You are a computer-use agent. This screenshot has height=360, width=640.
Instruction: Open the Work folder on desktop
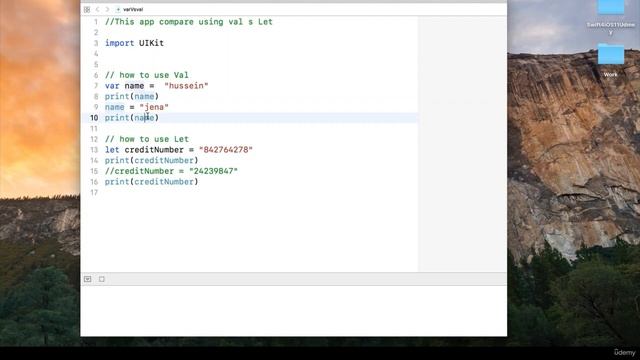pyautogui.click(x=611, y=60)
